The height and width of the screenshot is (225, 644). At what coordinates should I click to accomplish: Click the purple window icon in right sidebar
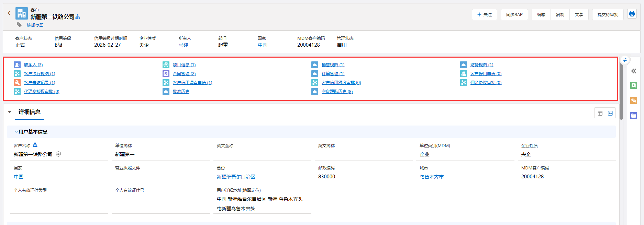click(x=634, y=116)
